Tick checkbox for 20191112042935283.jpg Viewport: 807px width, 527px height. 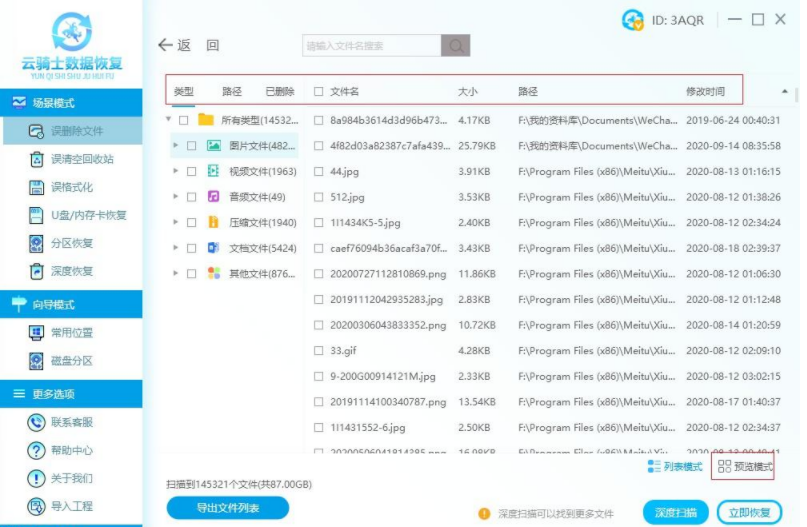(319, 300)
